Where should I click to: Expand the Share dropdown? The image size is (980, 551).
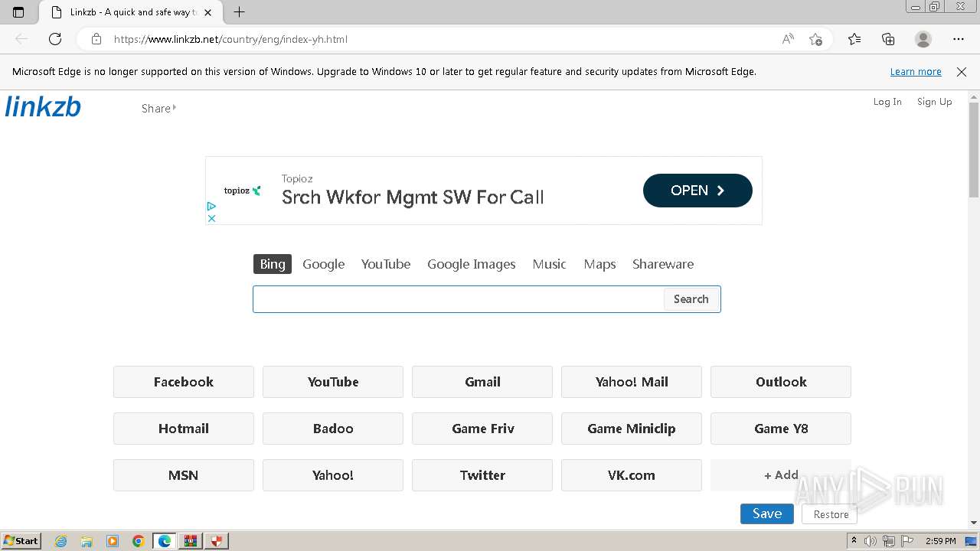158,109
